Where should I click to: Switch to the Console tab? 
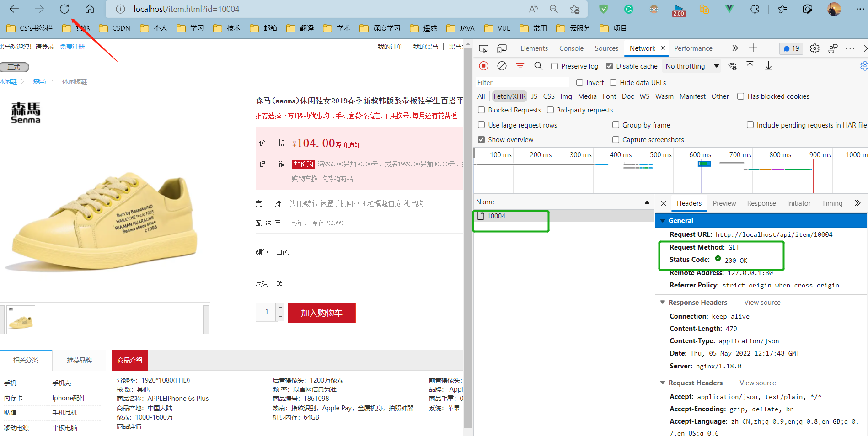(x=571, y=48)
